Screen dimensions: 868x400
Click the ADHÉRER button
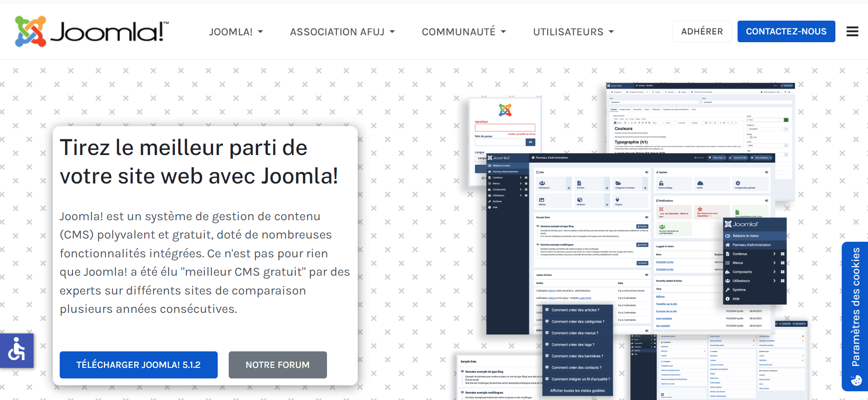[x=702, y=31]
